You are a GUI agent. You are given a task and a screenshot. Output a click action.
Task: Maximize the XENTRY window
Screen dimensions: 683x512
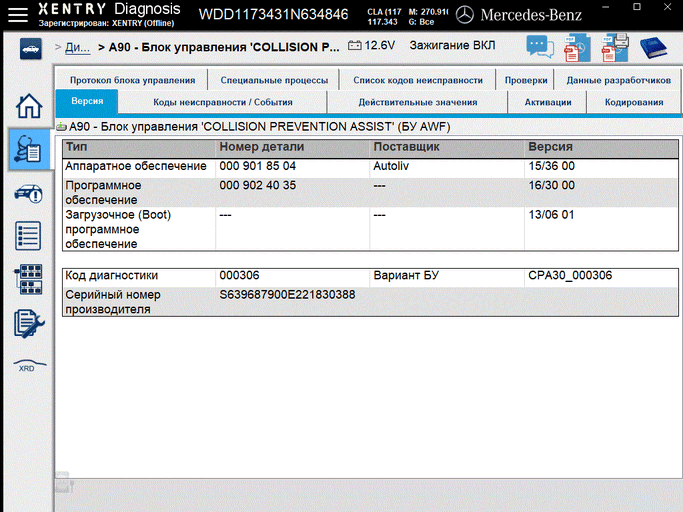coord(637,7)
